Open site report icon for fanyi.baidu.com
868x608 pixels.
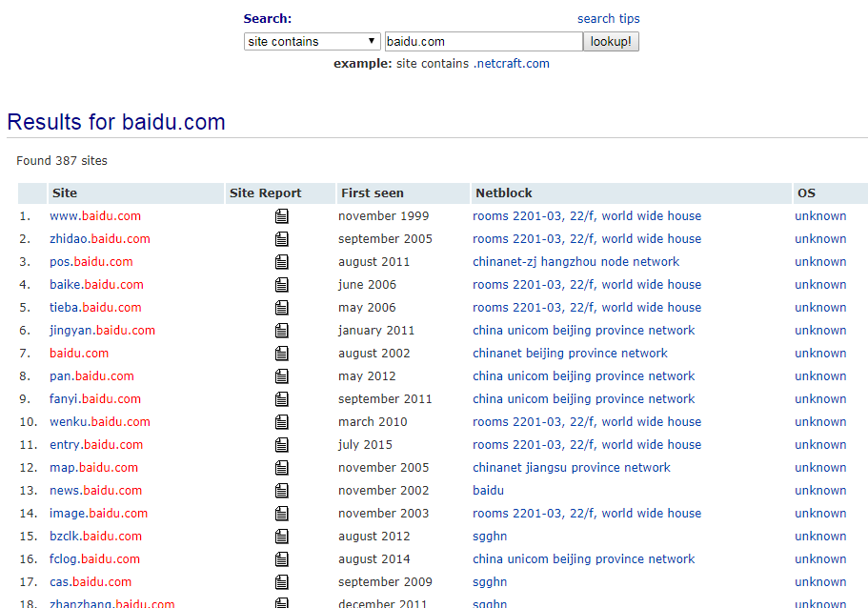click(x=282, y=399)
